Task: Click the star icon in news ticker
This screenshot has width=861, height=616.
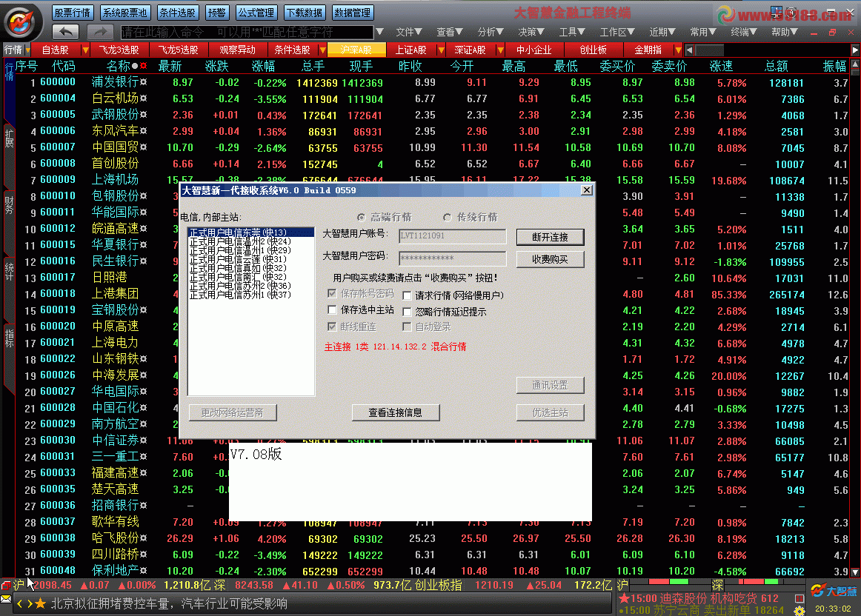Action: pos(40,604)
